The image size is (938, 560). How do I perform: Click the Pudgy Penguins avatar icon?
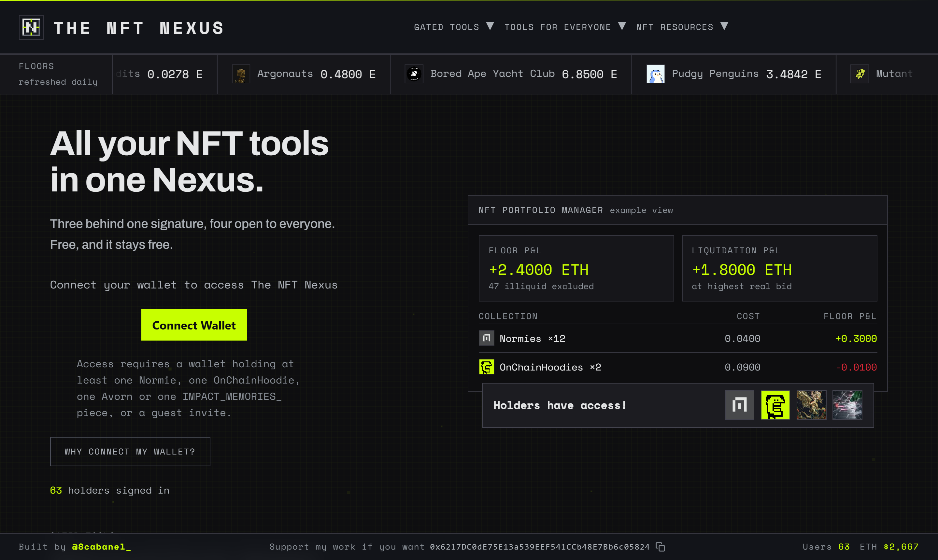655,74
